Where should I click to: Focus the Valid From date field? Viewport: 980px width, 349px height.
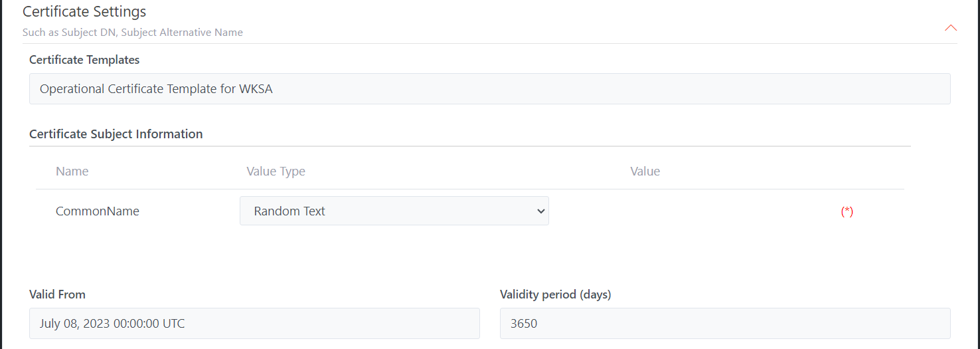click(x=254, y=324)
